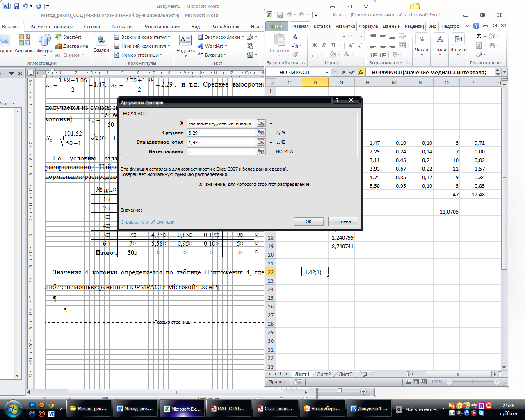Click the Word SmartArt button
The width and height of the screenshot is (525, 420).
point(68,37)
